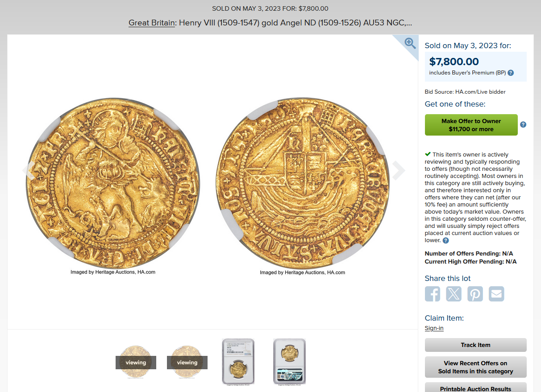Show previous image with left arrow
Screen dimensions: 541x392
coord(29,170)
